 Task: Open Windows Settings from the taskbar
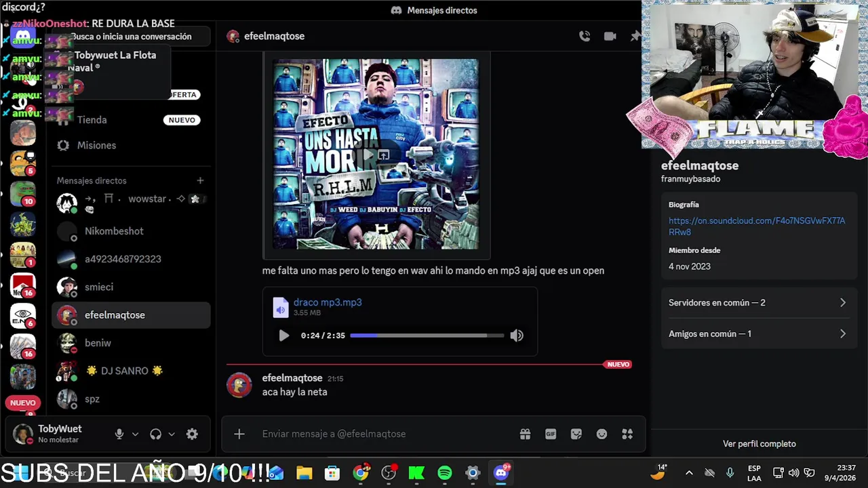click(473, 473)
